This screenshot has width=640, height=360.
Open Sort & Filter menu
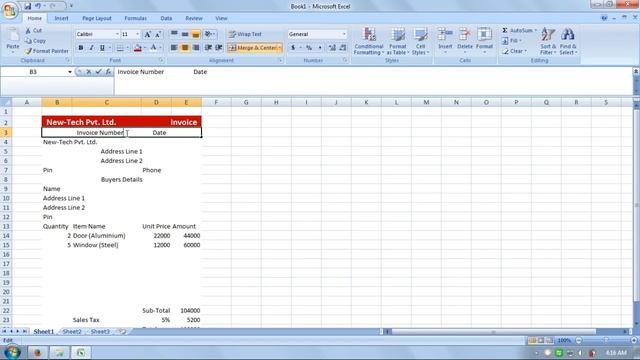point(548,41)
